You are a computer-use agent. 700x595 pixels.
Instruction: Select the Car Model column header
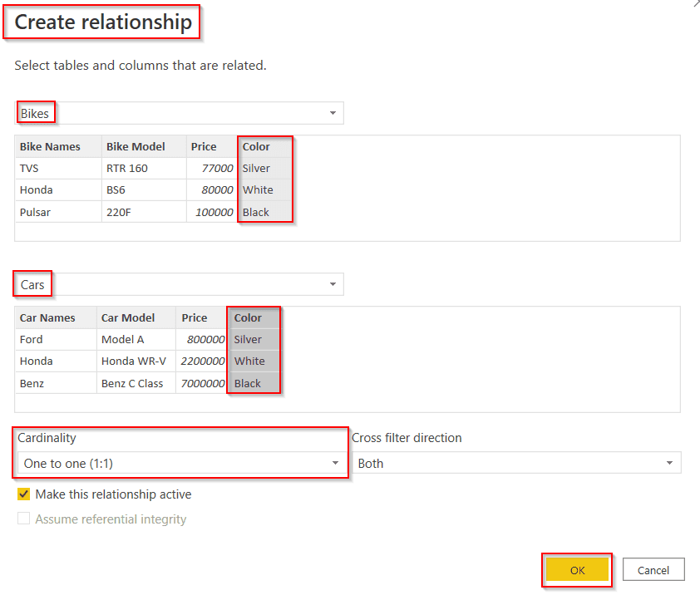(136, 317)
